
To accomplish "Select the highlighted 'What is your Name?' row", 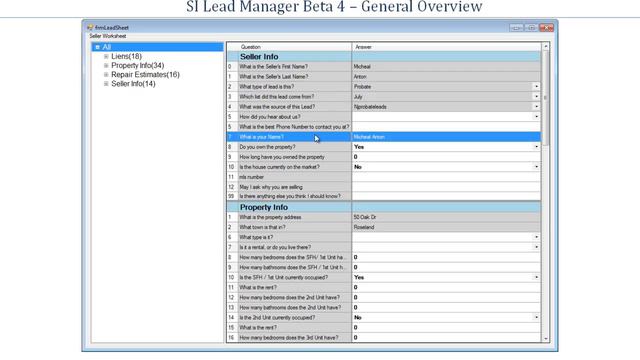I will [x=384, y=137].
